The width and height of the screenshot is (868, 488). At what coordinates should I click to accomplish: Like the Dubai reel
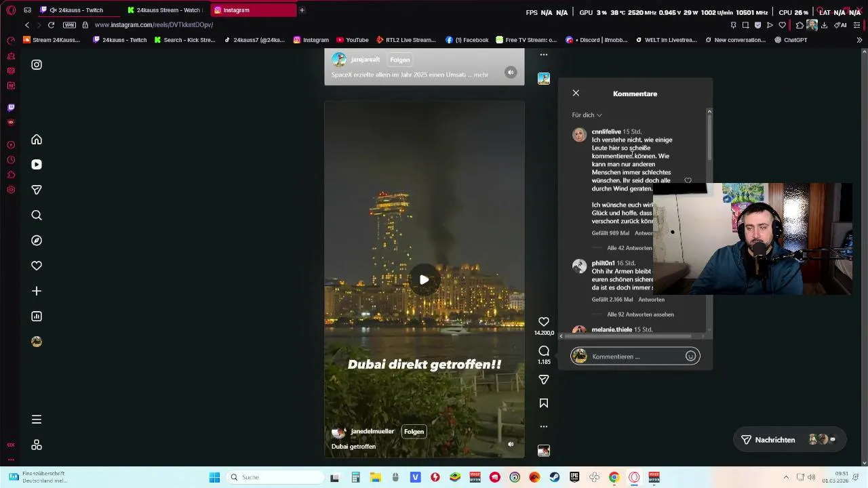pos(544,321)
